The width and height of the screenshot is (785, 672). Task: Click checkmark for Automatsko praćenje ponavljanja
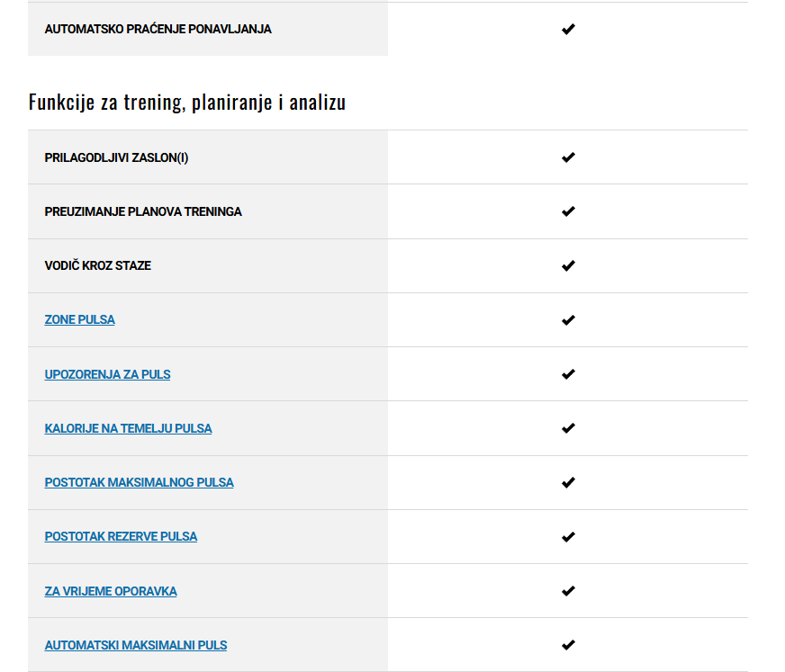[568, 29]
